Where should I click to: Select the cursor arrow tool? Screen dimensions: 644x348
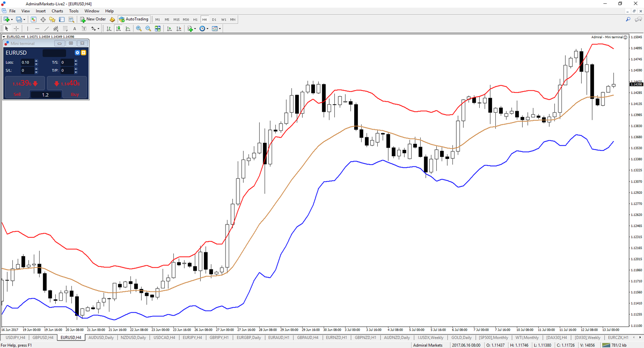click(7, 28)
